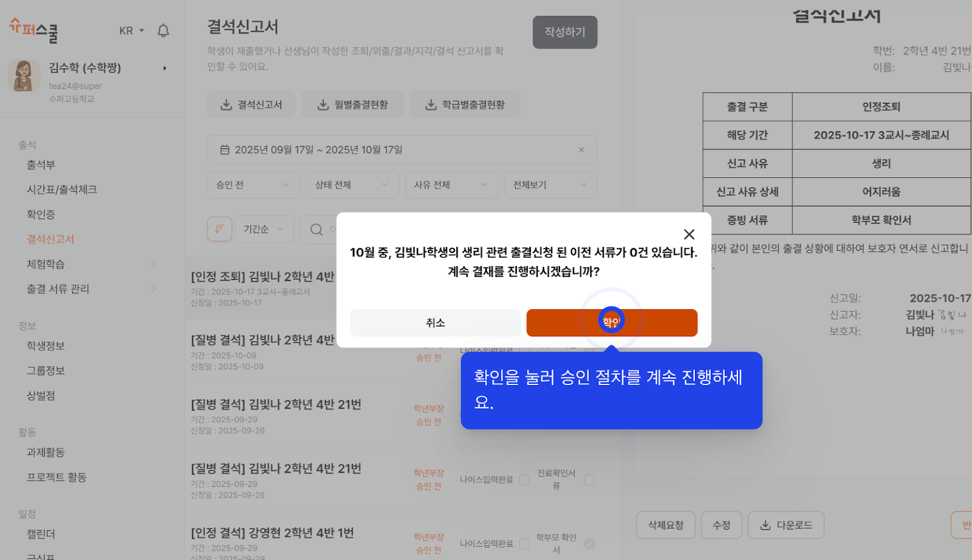Viewport: 972px width, 560px height.
Task: Open the KR language dropdown
Action: click(132, 30)
